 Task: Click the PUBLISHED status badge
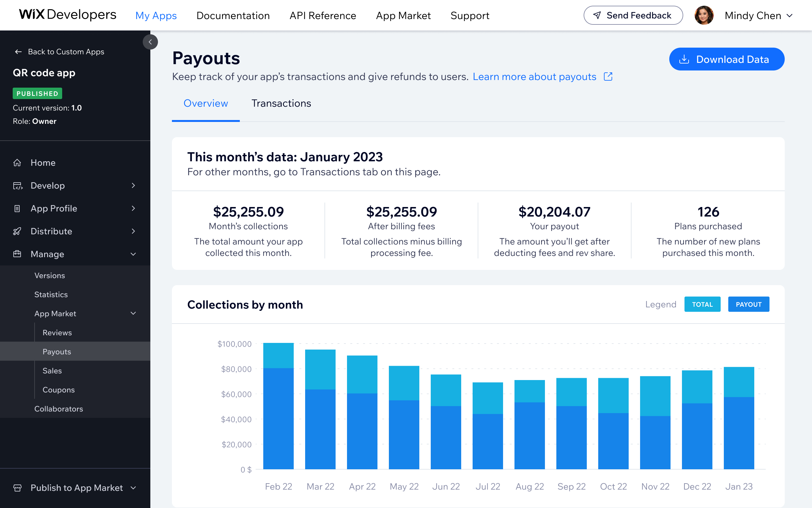tap(37, 93)
